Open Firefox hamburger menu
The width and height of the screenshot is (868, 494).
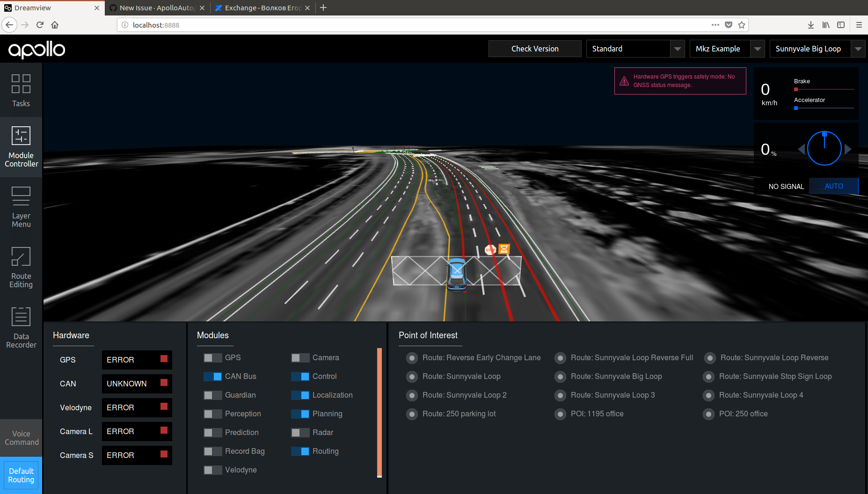point(859,25)
